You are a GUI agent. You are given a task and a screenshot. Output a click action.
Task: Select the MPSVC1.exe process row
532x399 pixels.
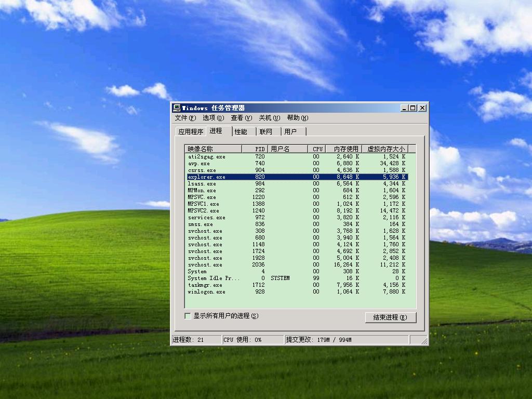click(x=297, y=204)
